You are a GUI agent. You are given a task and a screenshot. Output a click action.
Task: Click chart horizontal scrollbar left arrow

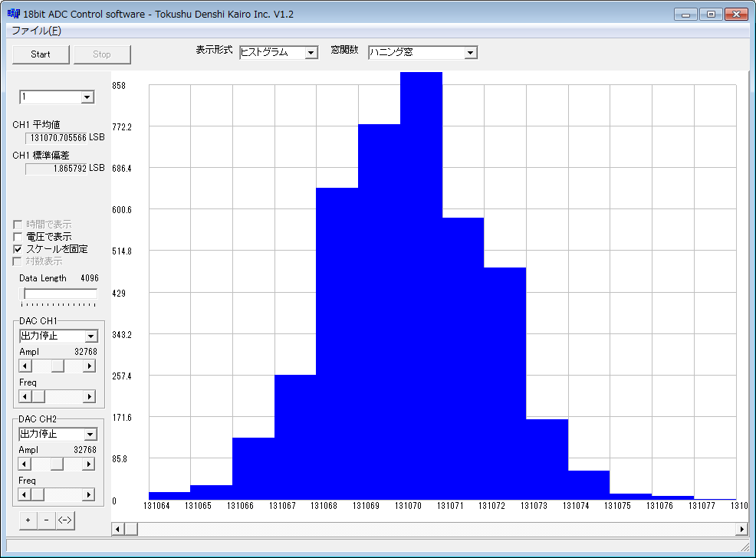[117, 529]
